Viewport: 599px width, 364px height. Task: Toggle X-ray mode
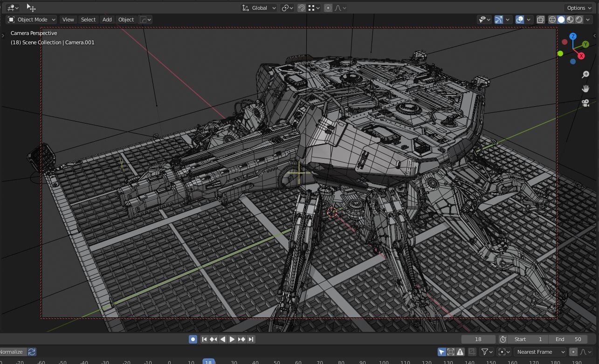pyautogui.click(x=540, y=20)
